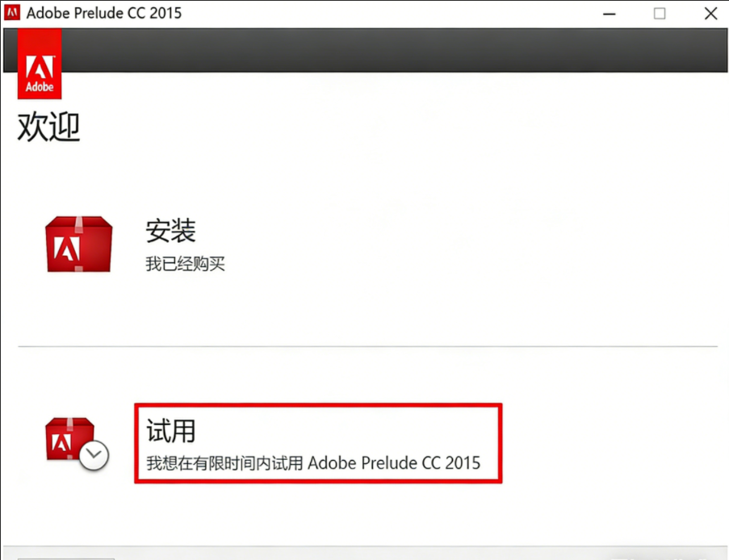Maximize the Adobe Prelude installer window
Screen dimensions: 729x560
tap(660, 13)
